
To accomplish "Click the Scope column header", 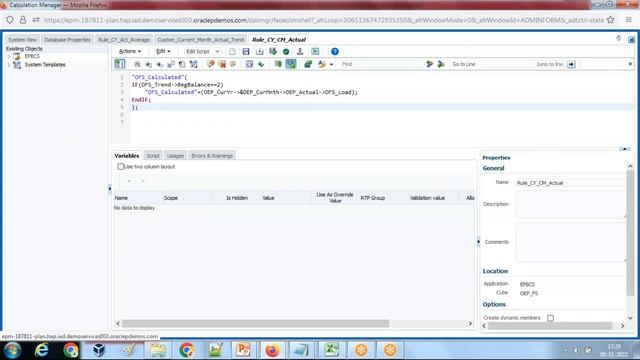I will pos(187,198).
